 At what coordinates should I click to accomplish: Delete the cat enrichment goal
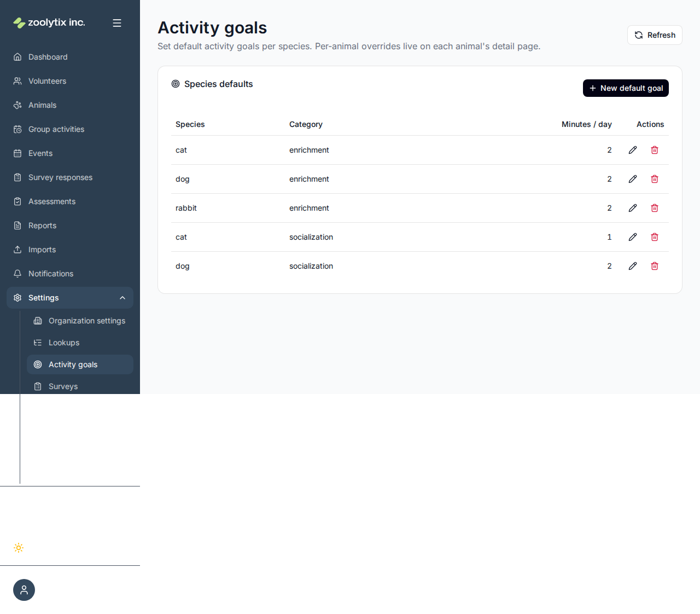click(655, 150)
